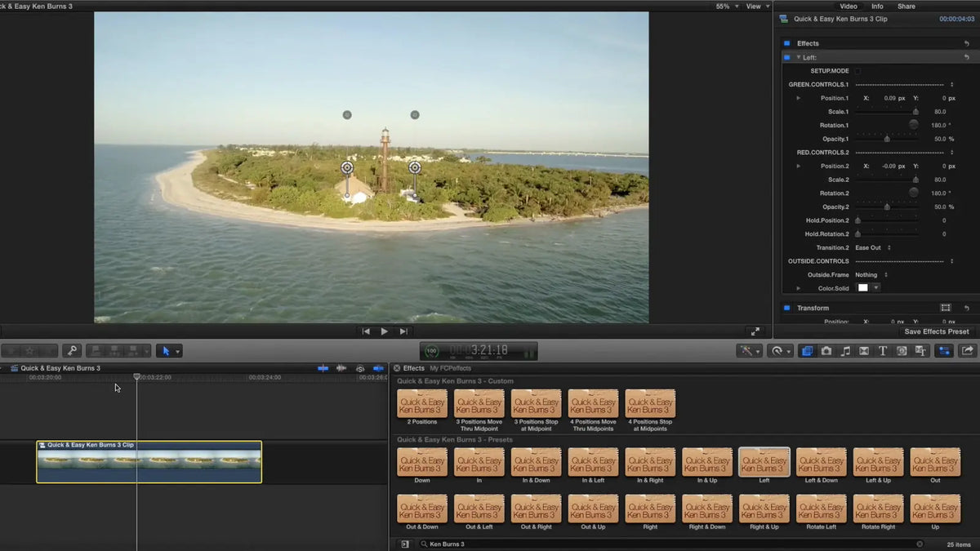Close the Effects browser with X icon
Image resolution: width=980 pixels, height=551 pixels.
pyautogui.click(x=397, y=368)
